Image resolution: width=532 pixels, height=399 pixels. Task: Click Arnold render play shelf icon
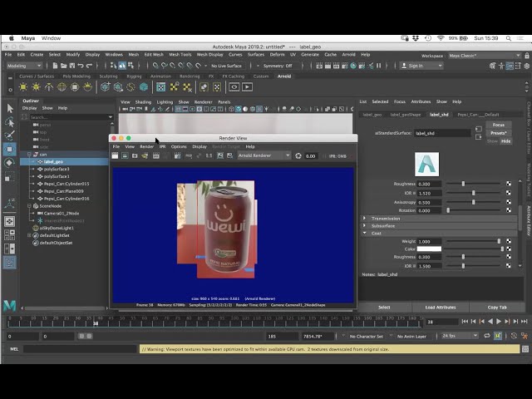pyautogui.click(x=247, y=87)
